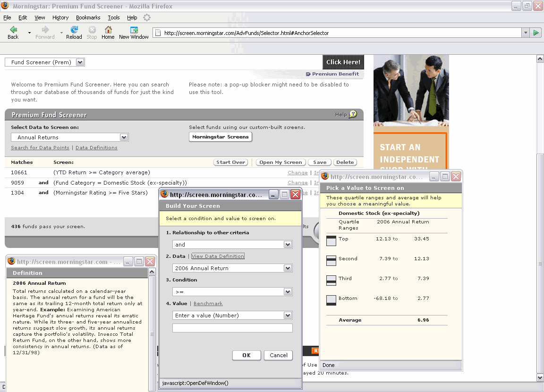Select the Bottom quartile range icon
The height and width of the screenshot is (392, 544).
(331, 300)
